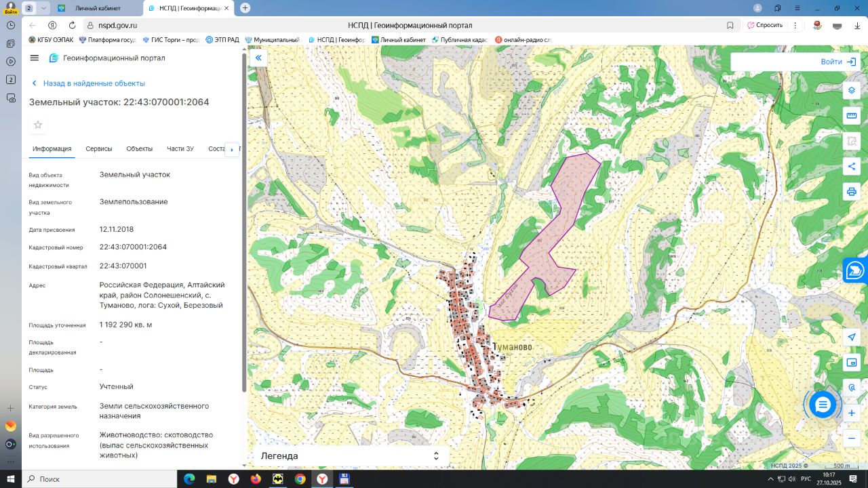Open Microsoft Edge from the taskbar
868x488 pixels.
[189, 479]
